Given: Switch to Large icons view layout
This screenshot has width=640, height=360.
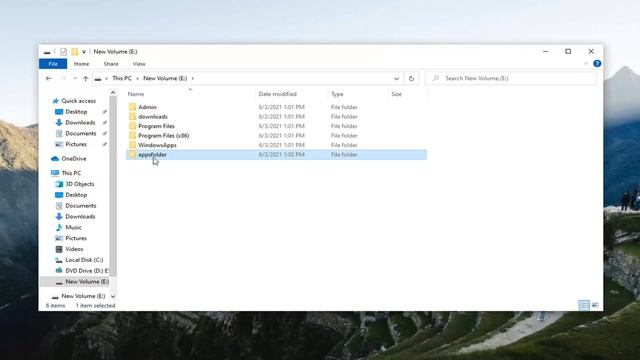Looking at the screenshot, I should click(596, 305).
